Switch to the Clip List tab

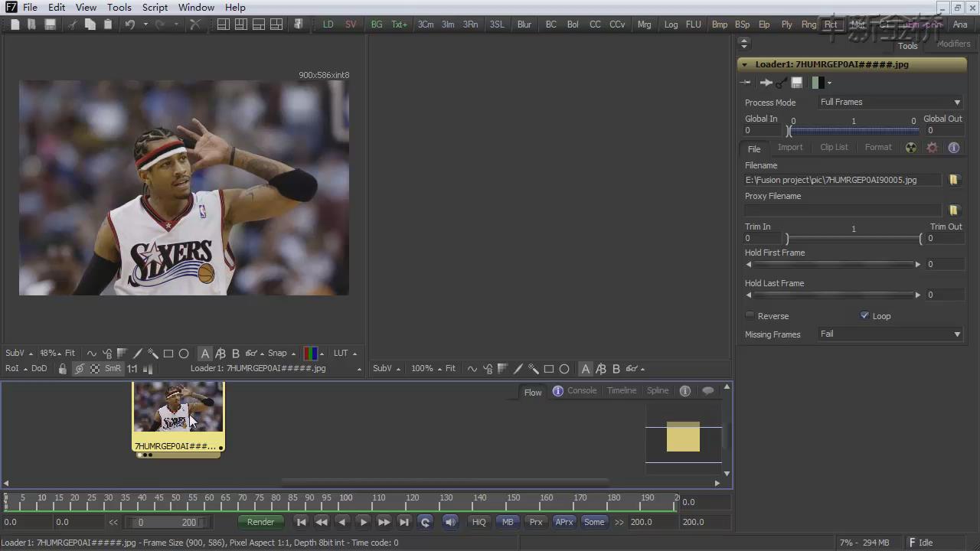[x=834, y=148]
